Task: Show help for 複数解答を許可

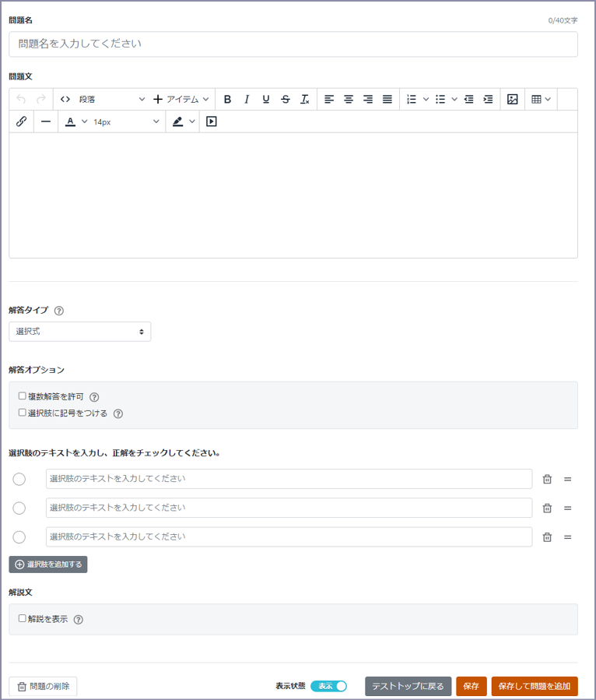Action: (x=94, y=397)
